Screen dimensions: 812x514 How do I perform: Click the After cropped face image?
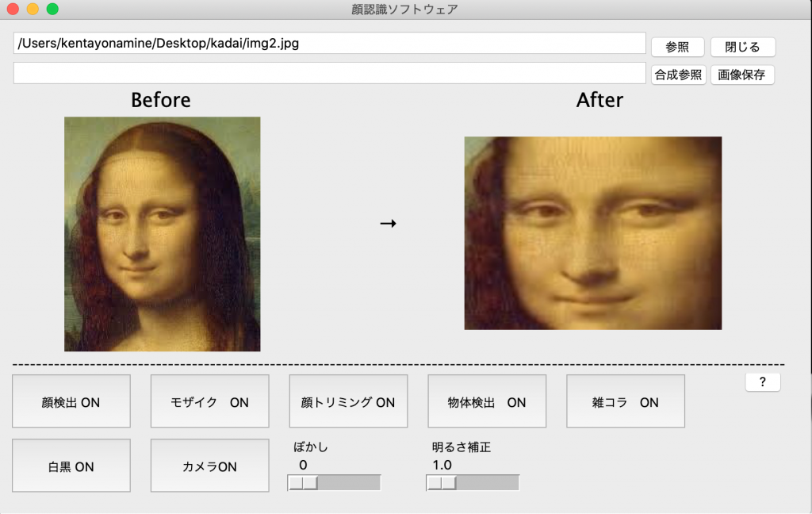coord(593,233)
